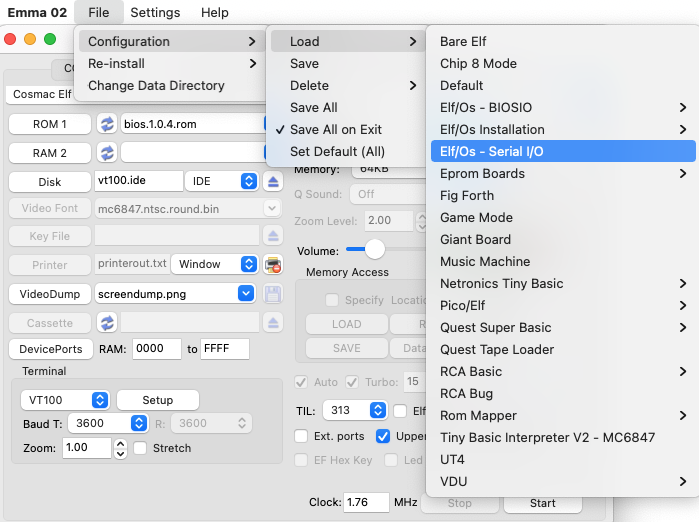Click the Start button
This screenshot has height=522, width=699.
click(x=543, y=503)
